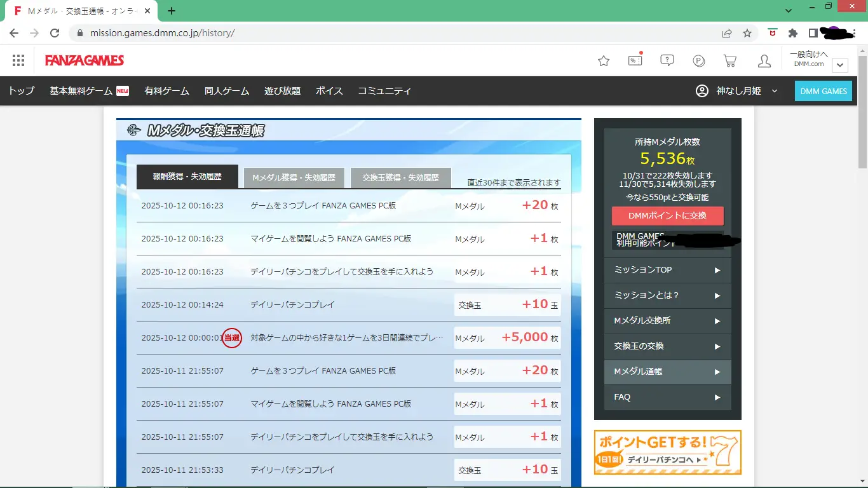Open the apps grid menu icon
The image size is (868, 488).
(x=18, y=60)
